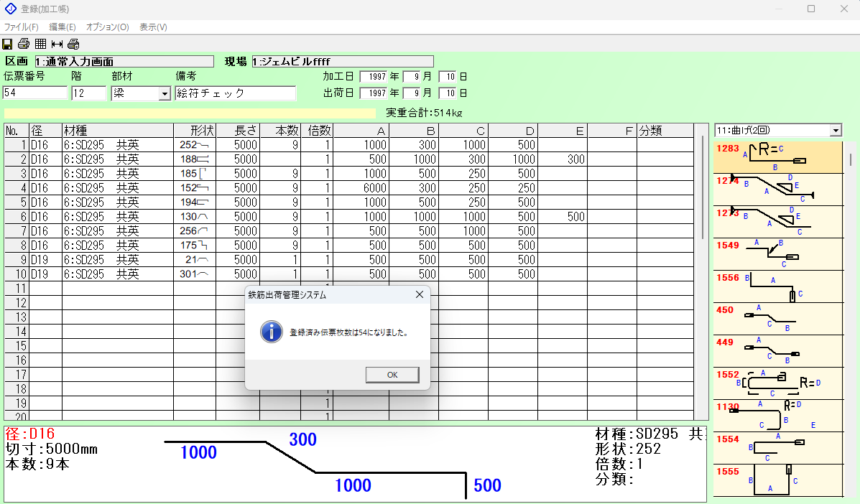Click the first printer icon in toolbar

(x=24, y=44)
